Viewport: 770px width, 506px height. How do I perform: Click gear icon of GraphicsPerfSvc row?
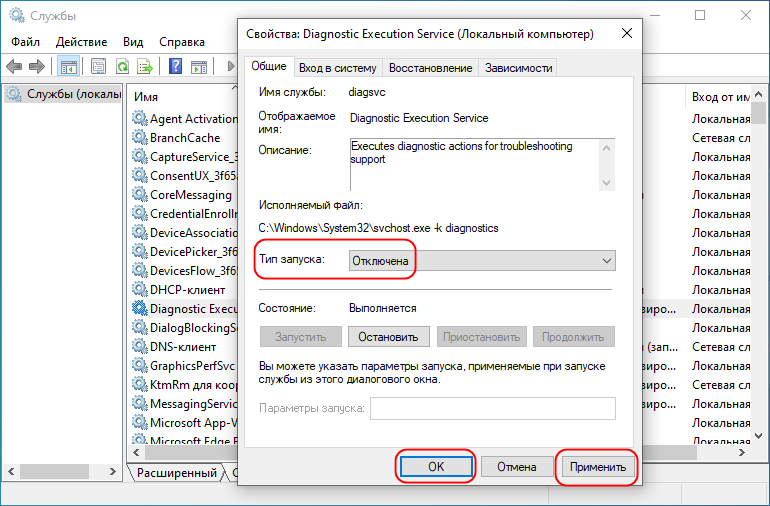pyautogui.click(x=140, y=365)
